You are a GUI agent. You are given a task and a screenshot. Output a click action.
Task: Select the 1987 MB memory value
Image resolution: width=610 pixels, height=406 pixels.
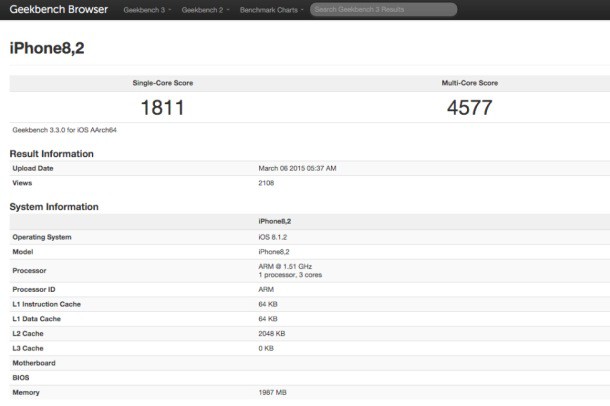(x=273, y=392)
